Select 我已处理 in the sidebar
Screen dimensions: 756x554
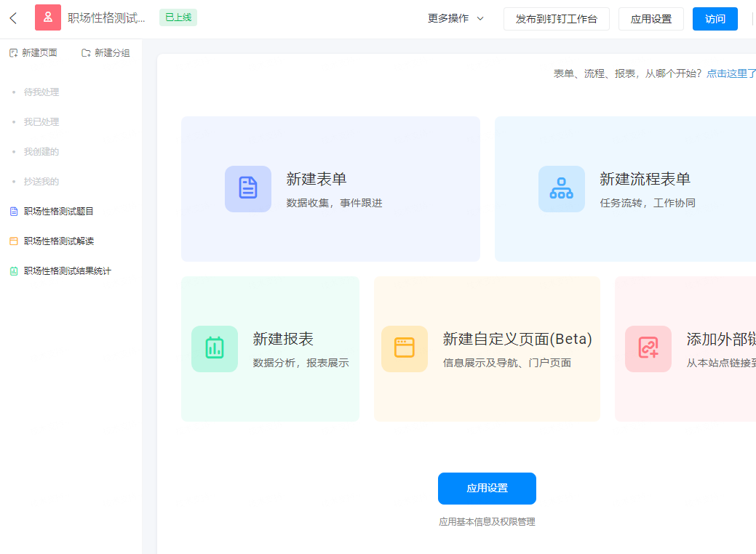tap(41, 122)
